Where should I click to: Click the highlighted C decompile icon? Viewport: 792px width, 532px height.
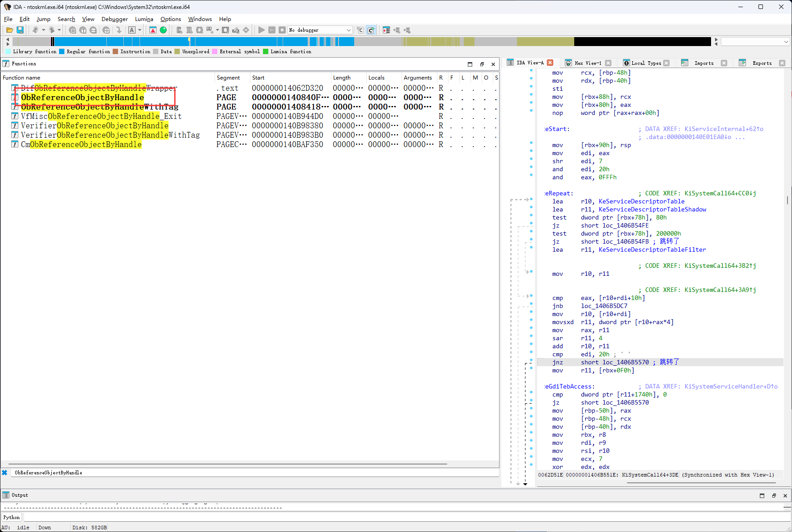[371, 30]
